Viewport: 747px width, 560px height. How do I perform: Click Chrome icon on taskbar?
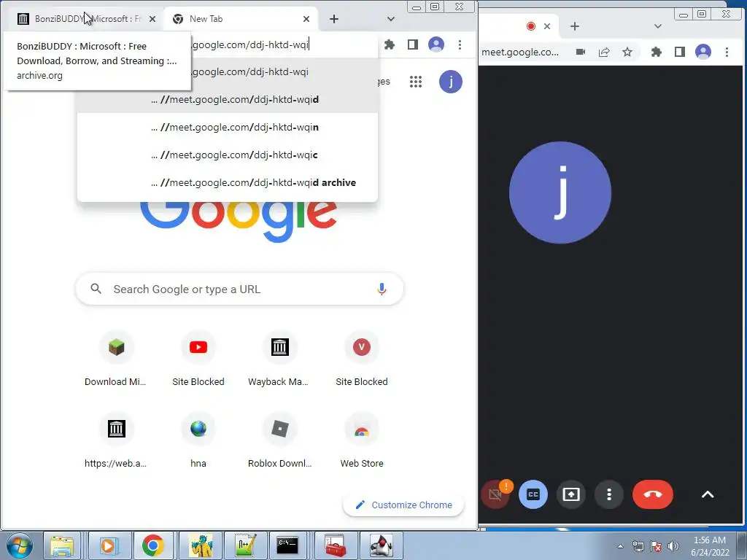point(153,545)
